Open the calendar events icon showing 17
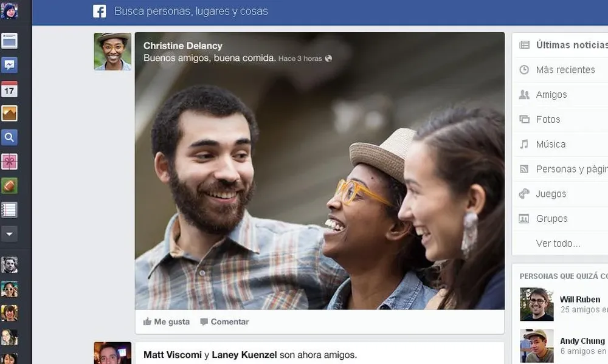608x364 pixels. [9, 89]
